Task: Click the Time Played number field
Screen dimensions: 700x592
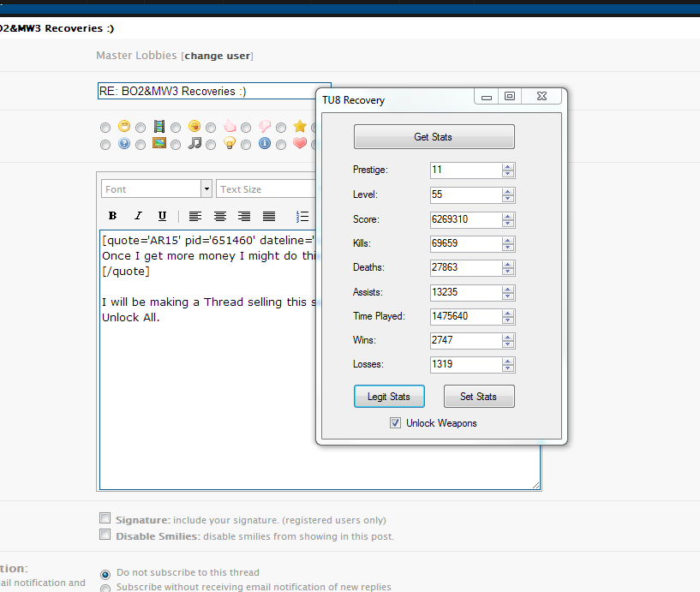Action: (x=466, y=316)
